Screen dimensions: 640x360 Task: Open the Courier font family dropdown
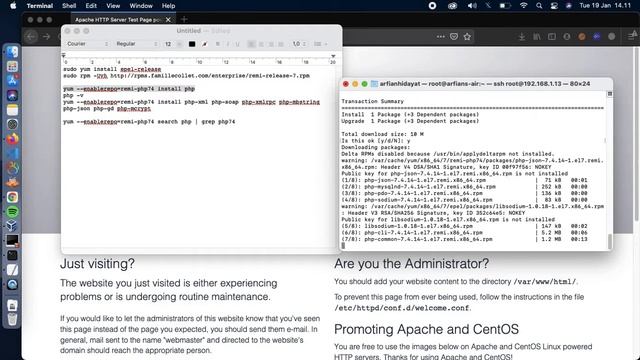pyautogui.click(x=87, y=44)
